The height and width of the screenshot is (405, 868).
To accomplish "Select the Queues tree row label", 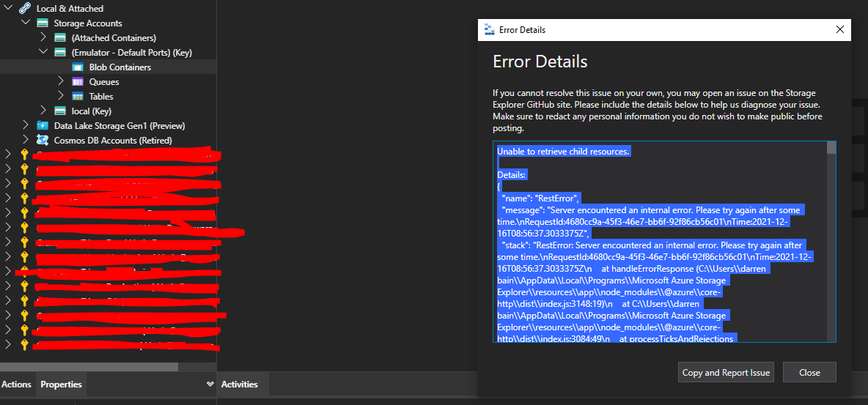I will click(104, 82).
